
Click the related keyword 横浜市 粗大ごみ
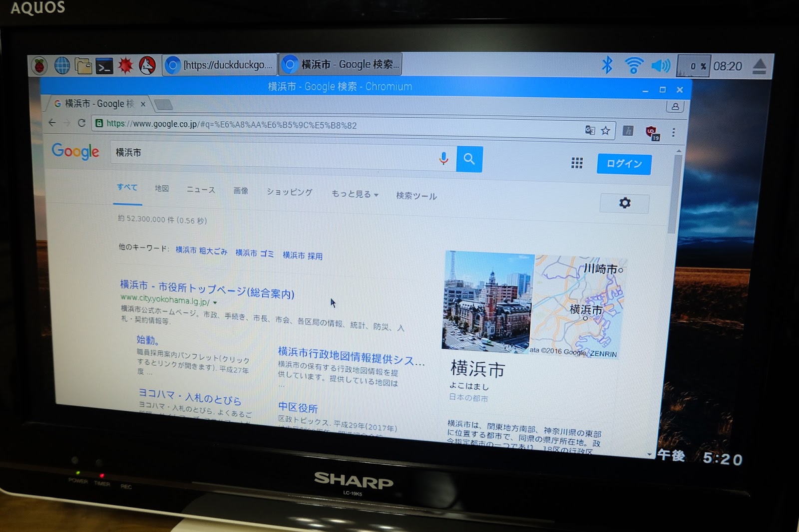coord(201,251)
